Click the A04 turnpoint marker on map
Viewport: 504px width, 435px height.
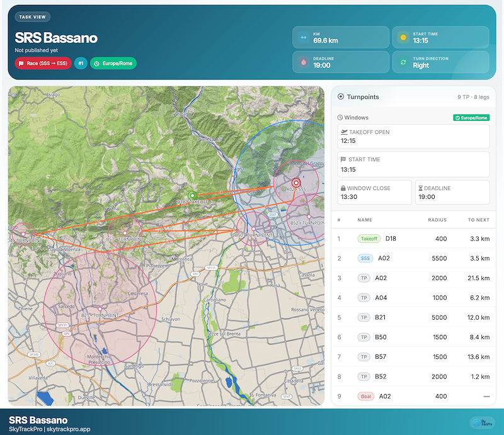click(x=23, y=234)
